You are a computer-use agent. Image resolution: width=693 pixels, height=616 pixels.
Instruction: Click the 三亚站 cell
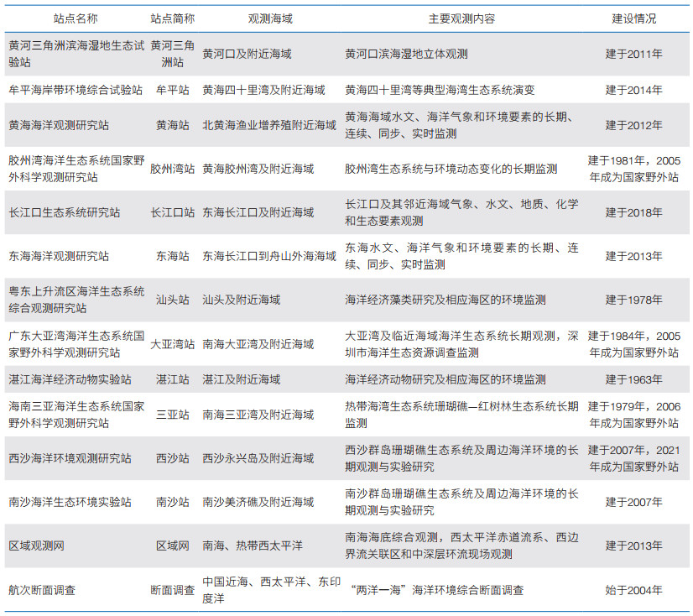pyautogui.click(x=172, y=415)
